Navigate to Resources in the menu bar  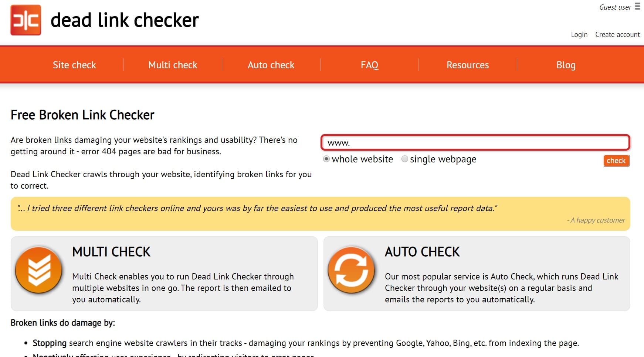click(x=468, y=65)
